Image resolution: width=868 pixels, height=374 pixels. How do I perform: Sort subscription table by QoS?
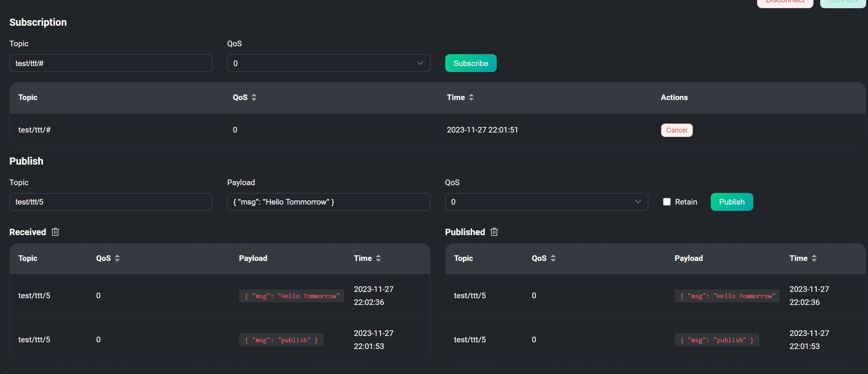254,97
